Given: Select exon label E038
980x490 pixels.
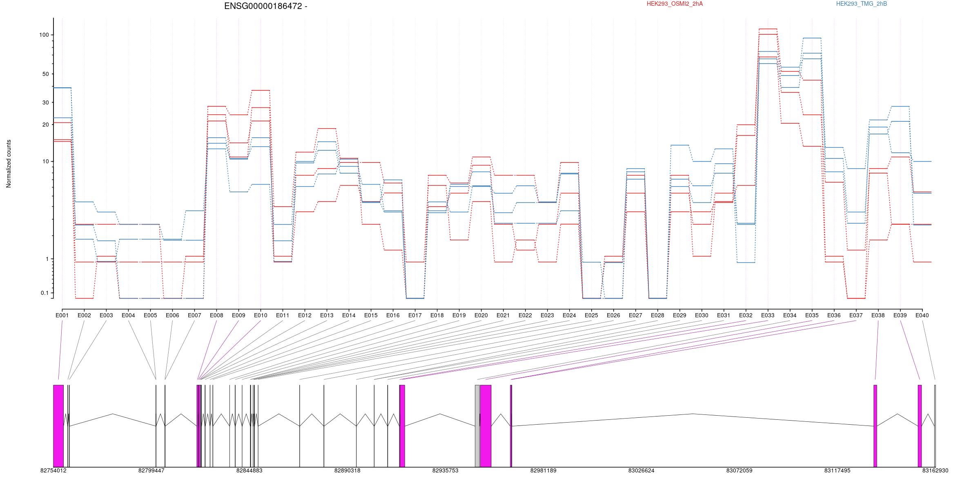Looking at the screenshot, I should pos(878,315).
